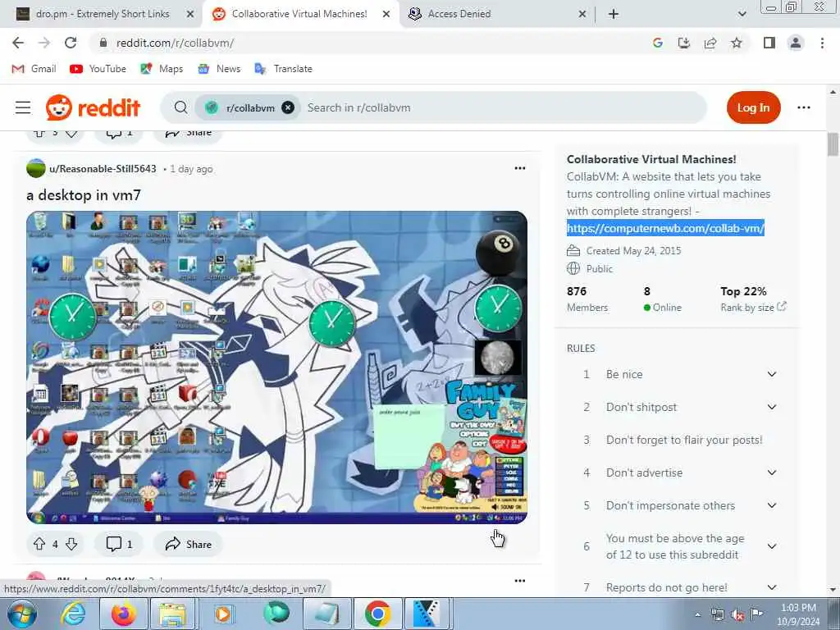This screenshot has height=630, width=840.
Task: Open avatar of u/Reasonable-Still5643
Action: (x=36, y=168)
